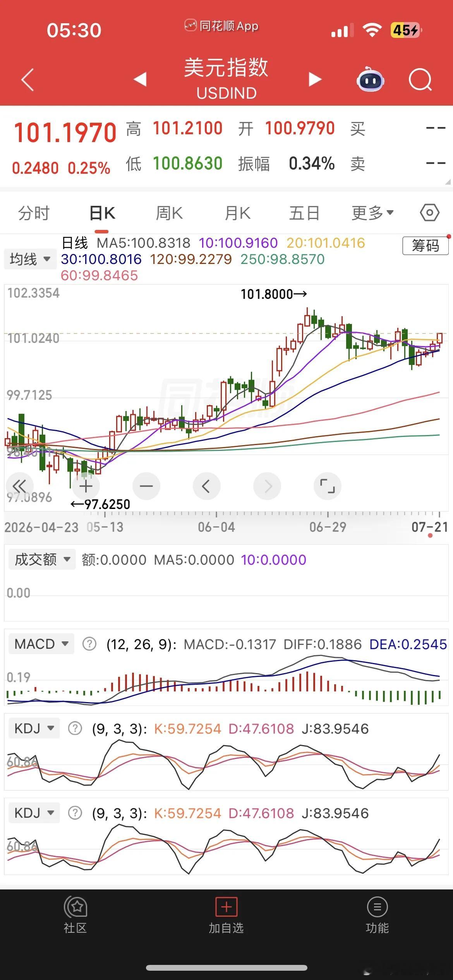Move chart left with the arrow button
Screen dimensions: 453x980
pos(206,486)
